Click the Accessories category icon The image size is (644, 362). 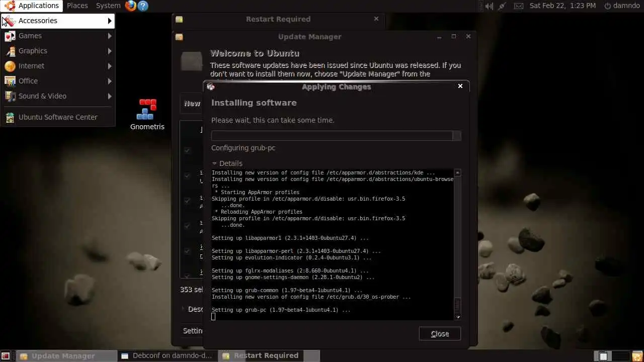click(10, 21)
